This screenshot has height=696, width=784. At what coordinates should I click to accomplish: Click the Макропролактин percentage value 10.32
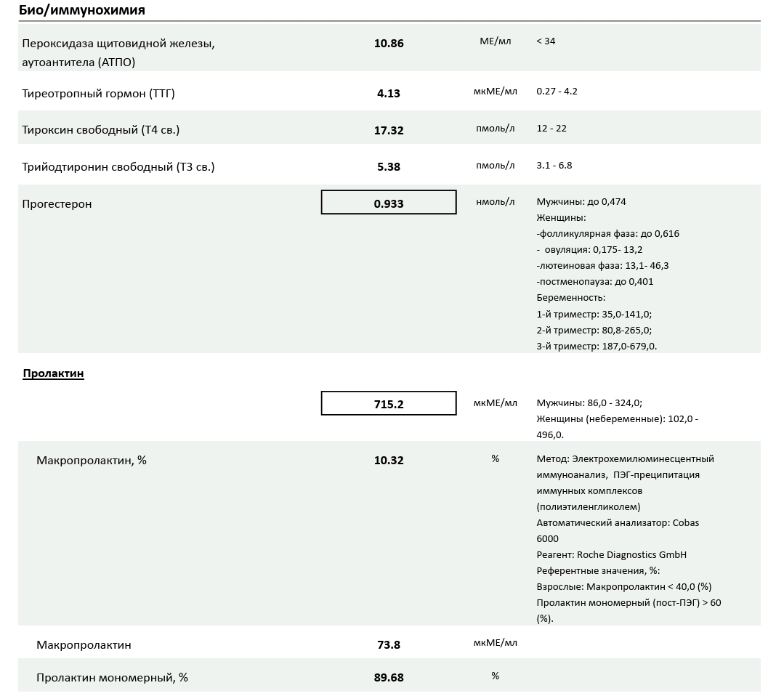(x=389, y=461)
